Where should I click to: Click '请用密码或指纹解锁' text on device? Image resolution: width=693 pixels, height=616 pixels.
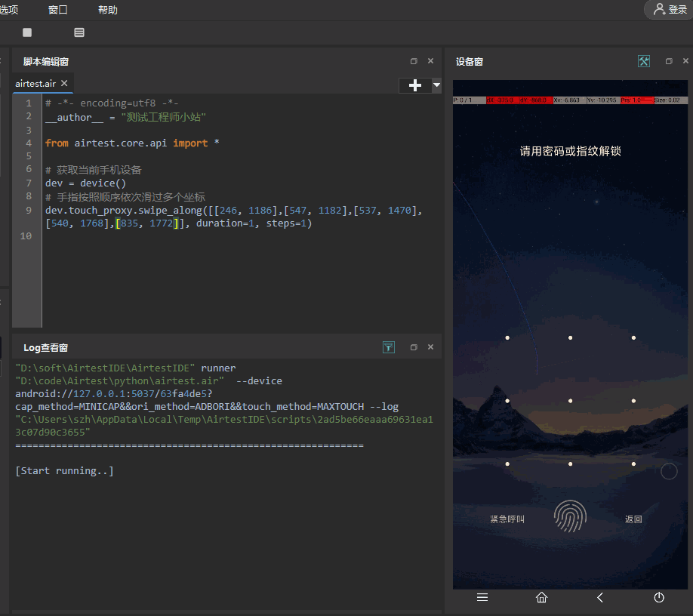(x=570, y=151)
